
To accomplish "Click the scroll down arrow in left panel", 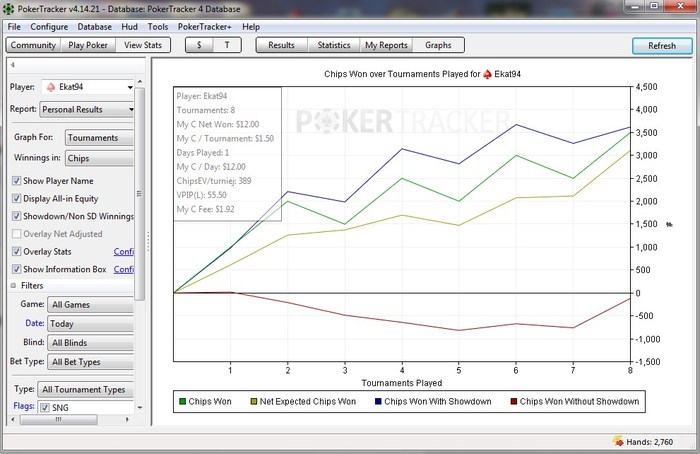I will [x=140, y=408].
